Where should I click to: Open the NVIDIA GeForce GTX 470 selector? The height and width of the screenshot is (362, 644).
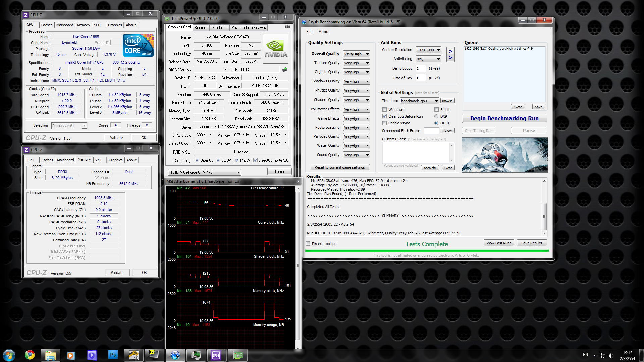coord(205,172)
